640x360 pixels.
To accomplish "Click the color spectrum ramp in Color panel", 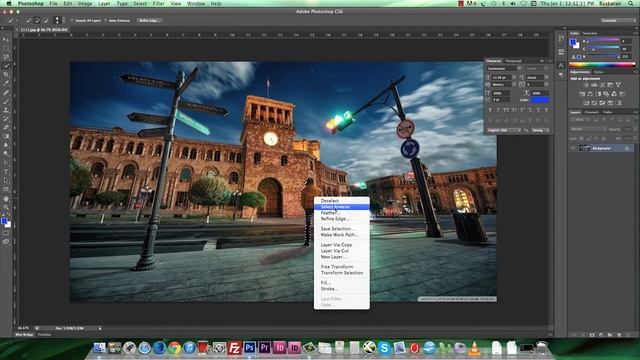I will (x=602, y=64).
